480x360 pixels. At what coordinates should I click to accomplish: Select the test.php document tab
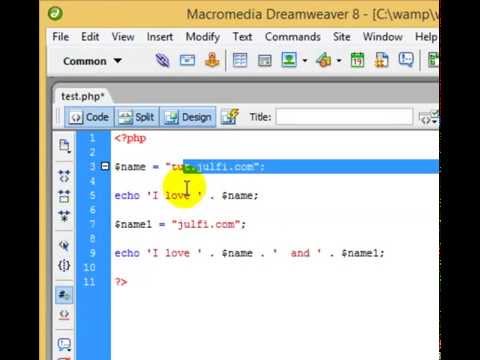(83, 96)
